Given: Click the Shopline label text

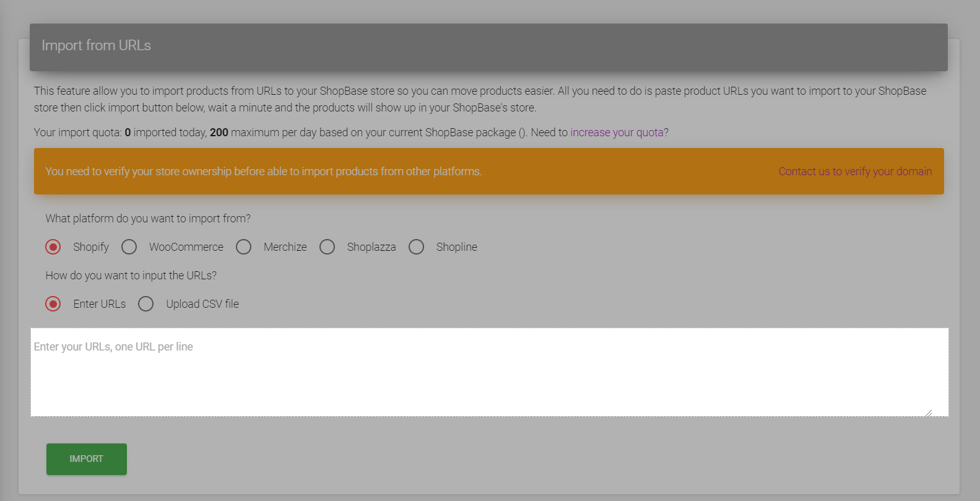Looking at the screenshot, I should pyautogui.click(x=456, y=247).
